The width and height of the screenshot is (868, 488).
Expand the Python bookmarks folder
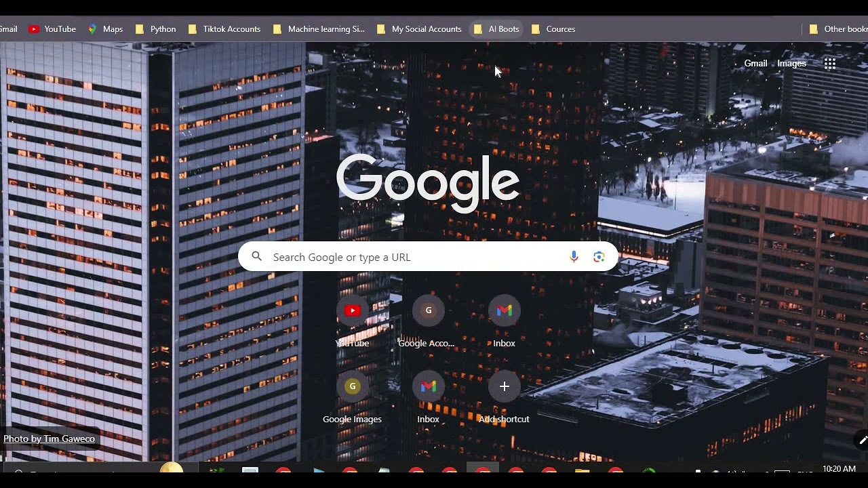pyautogui.click(x=155, y=29)
